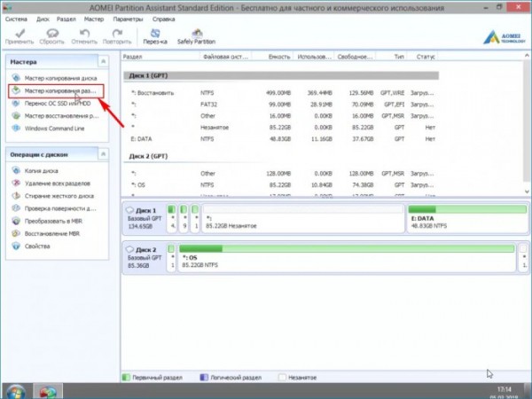Click the Диск 2 drive icon in disk map

[129, 249]
